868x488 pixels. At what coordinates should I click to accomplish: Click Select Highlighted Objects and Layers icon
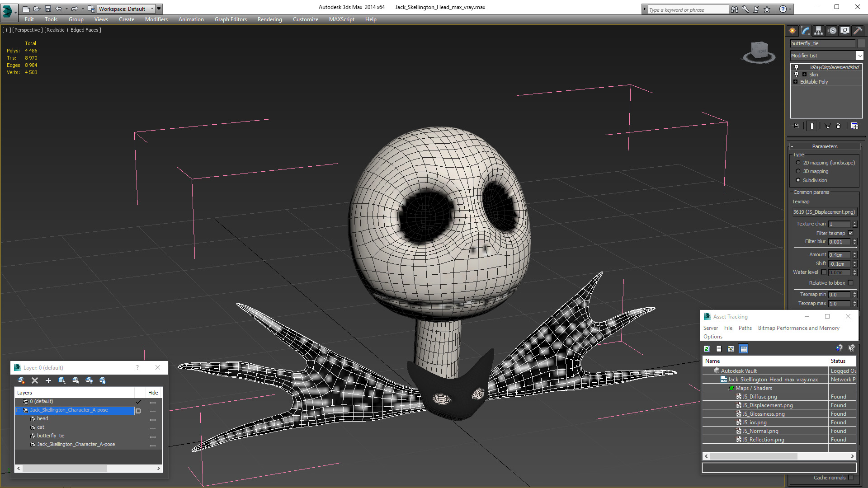(62, 380)
